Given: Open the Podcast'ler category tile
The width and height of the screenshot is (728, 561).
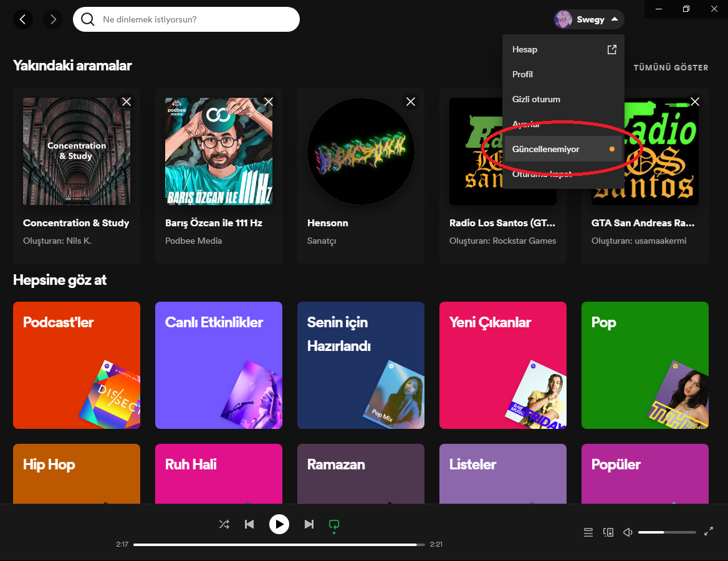Looking at the screenshot, I should [77, 365].
